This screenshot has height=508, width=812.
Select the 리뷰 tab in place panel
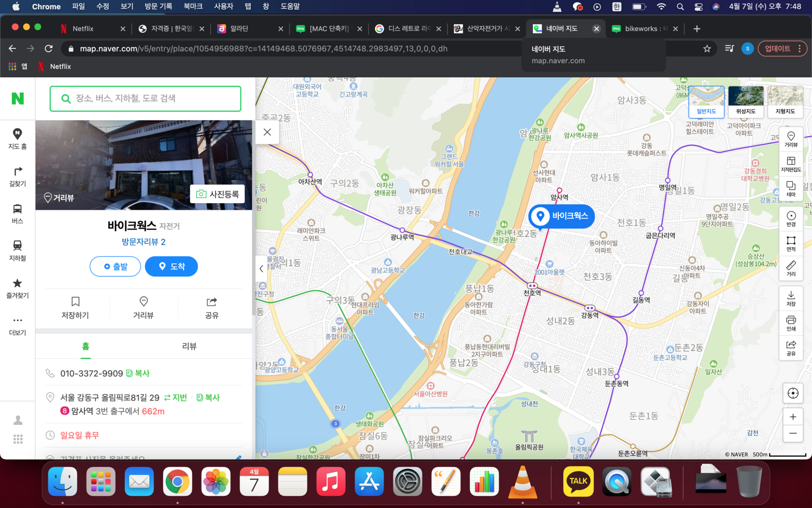click(189, 346)
